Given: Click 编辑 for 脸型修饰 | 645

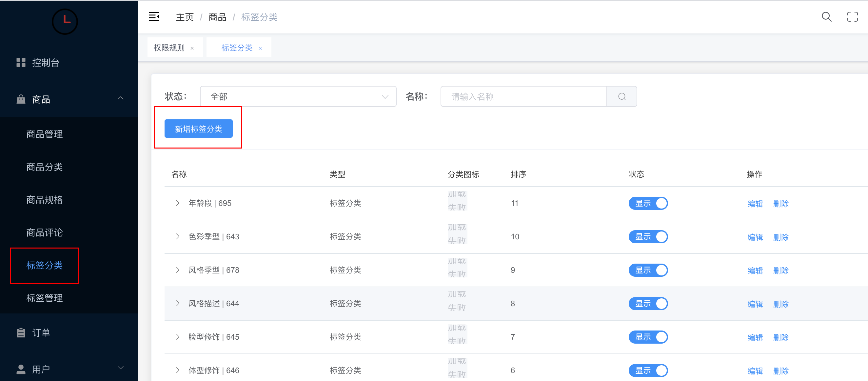Looking at the screenshot, I should point(755,337).
